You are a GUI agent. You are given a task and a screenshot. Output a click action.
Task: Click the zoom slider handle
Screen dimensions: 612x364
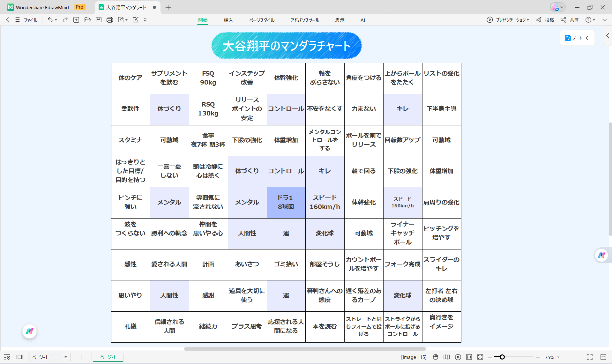pos(502,357)
